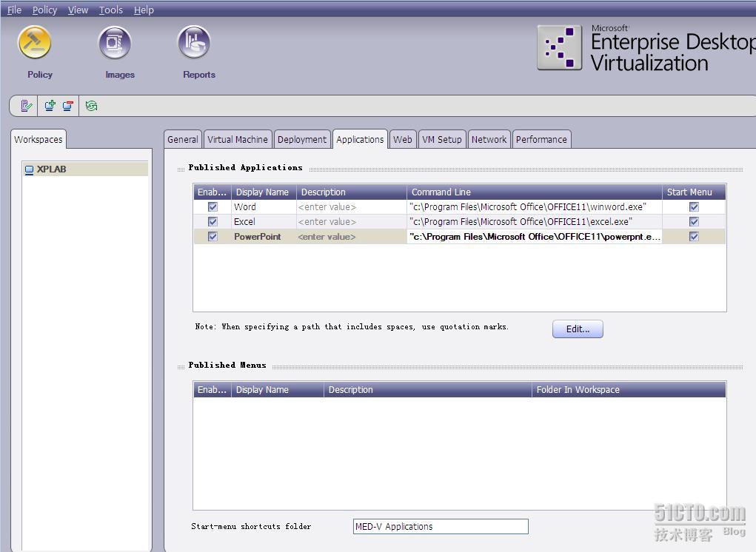The height and width of the screenshot is (552, 756).
Task: Click Word's description enter value cell
Action: tap(352, 206)
